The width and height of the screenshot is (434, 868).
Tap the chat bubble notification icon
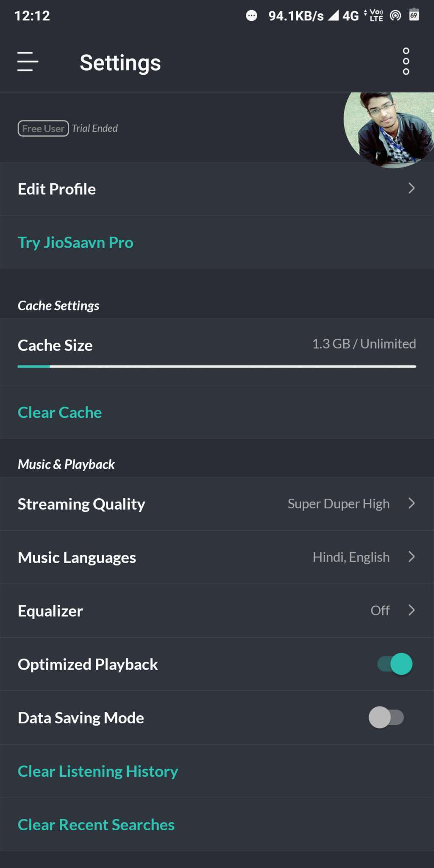(251, 16)
